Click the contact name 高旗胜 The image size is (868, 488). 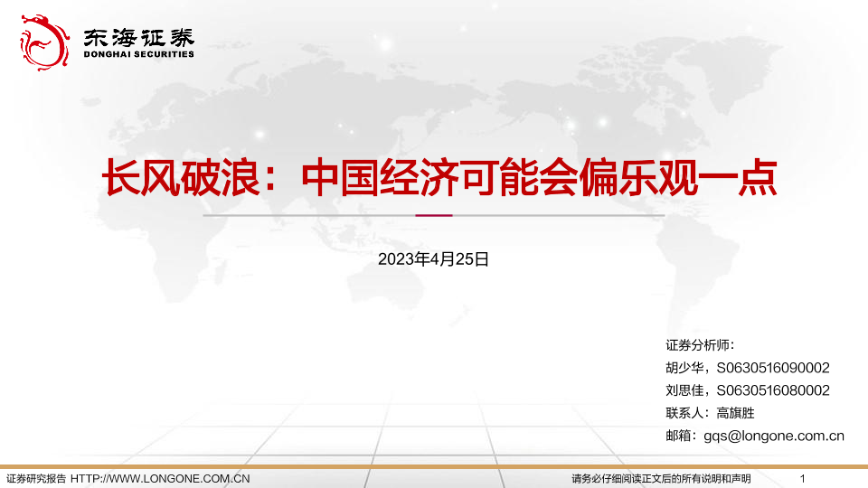[x=735, y=413]
